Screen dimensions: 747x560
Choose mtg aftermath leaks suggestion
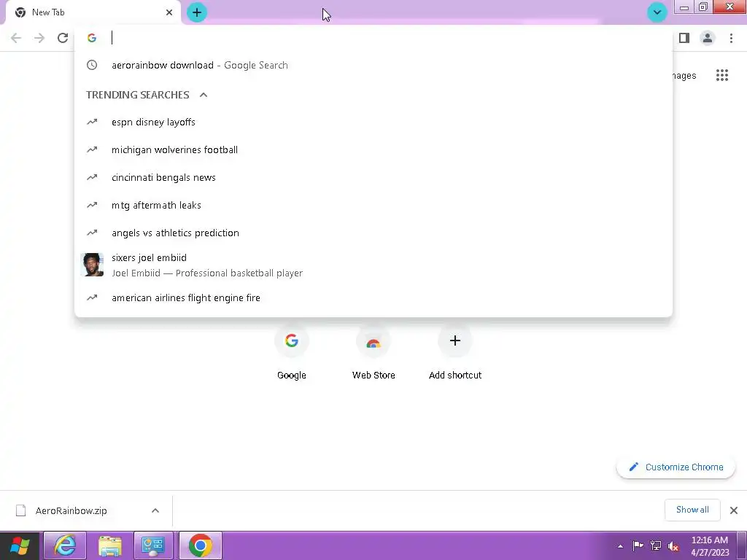click(x=373, y=205)
